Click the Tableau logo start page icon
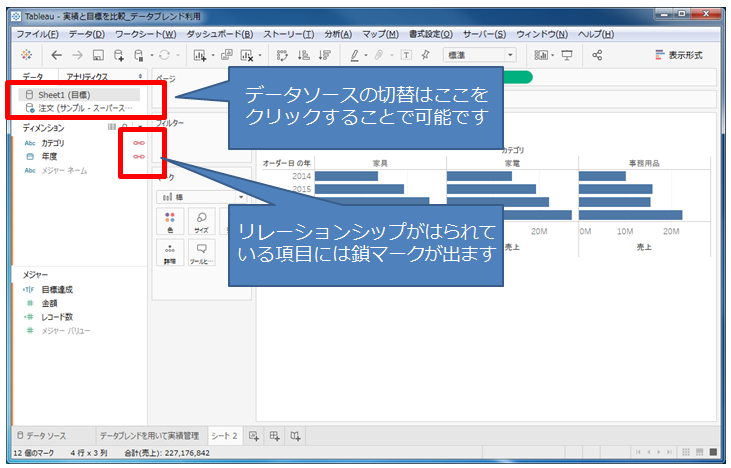 click(26, 55)
